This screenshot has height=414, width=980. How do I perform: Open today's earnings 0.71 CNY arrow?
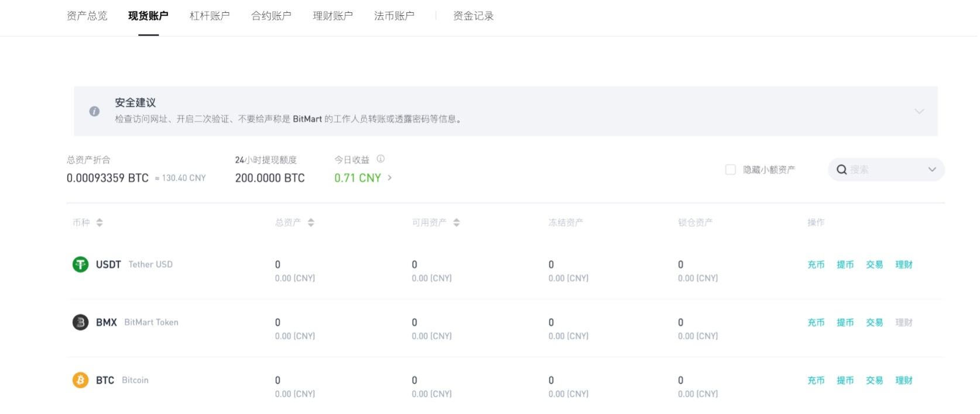(390, 178)
